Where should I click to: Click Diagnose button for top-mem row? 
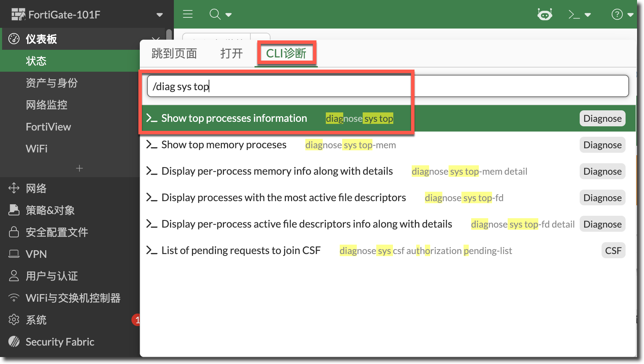602,145
